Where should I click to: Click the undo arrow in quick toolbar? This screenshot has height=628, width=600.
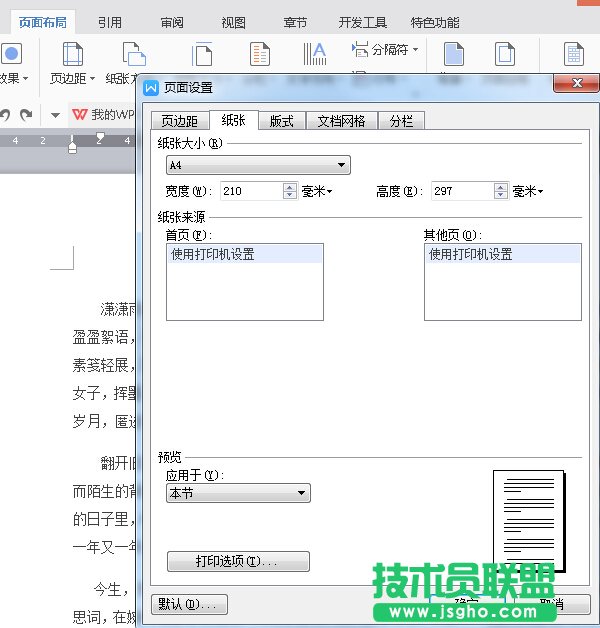click(5, 115)
